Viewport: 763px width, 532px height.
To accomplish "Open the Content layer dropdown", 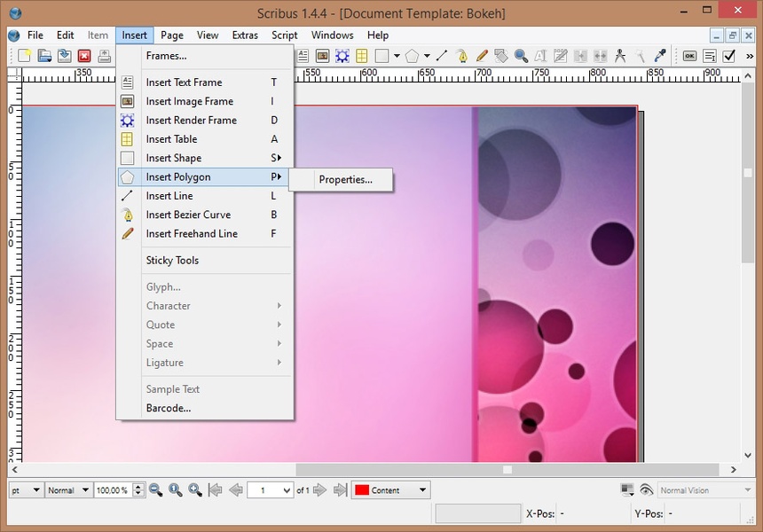I will (390, 490).
